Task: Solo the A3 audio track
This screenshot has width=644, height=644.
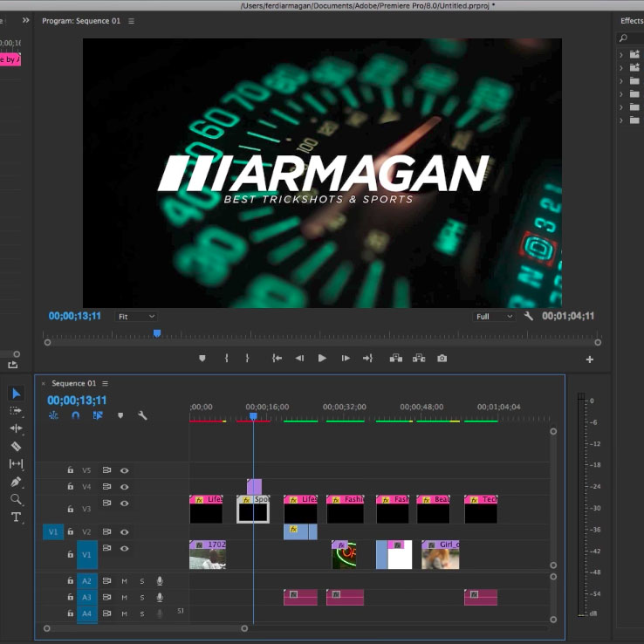Action: click(142, 598)
